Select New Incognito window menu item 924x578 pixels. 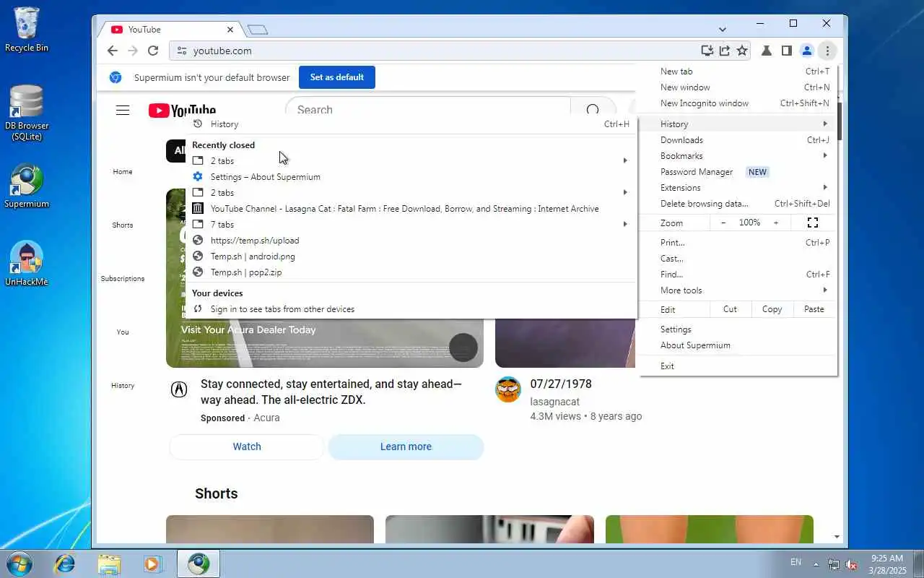pos(738,103)
